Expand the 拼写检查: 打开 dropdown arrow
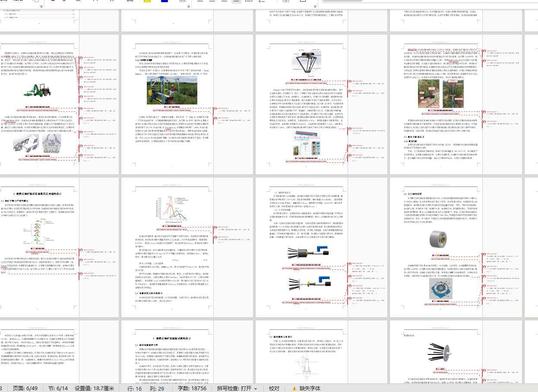The image size is (538, 392). click(x=256, y=389)
